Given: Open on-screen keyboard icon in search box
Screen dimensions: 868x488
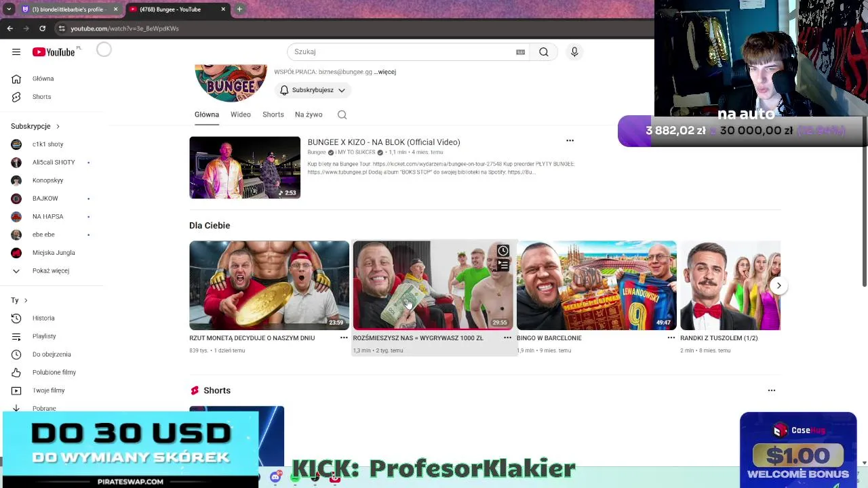Looking at the screenshot, I should tap(520, 52).
